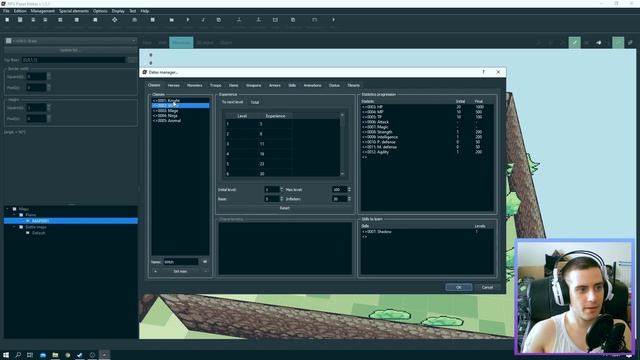This screenshot has width=640, height=360.
Task: Click the Update list button in left panel
Action: coord(70,50)
